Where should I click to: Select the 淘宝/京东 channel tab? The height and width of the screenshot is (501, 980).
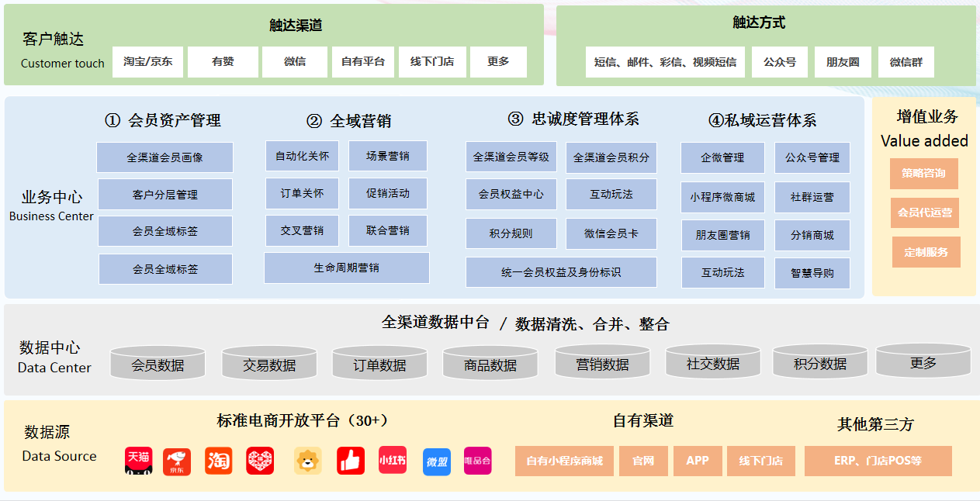(147, 62)
